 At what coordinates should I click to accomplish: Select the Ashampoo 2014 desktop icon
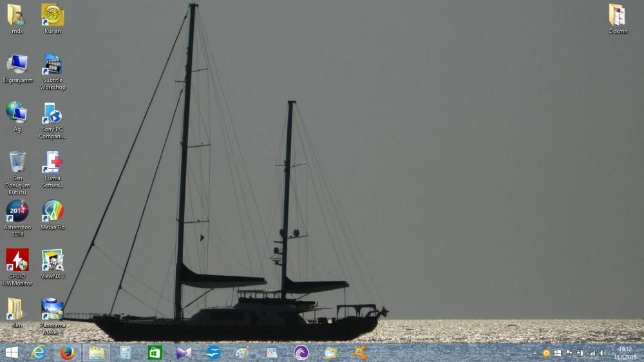tap(17, 211)
